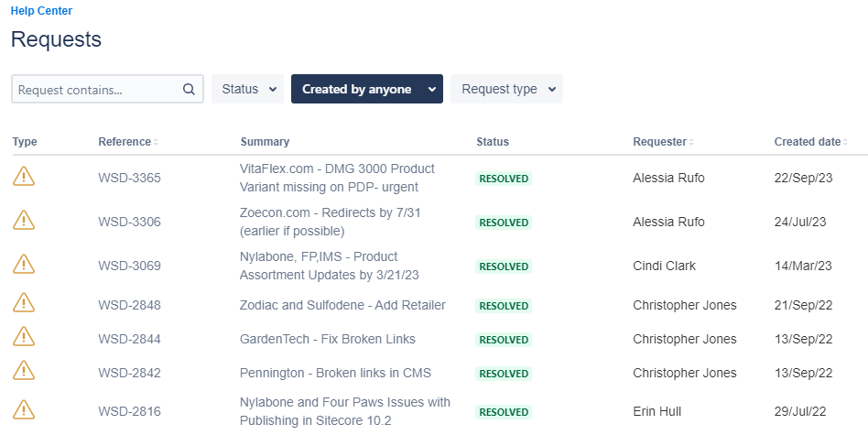Click warning type icon for WSD-2844
This screenshot has width=868, height=435.
click(x=24, y=337)
